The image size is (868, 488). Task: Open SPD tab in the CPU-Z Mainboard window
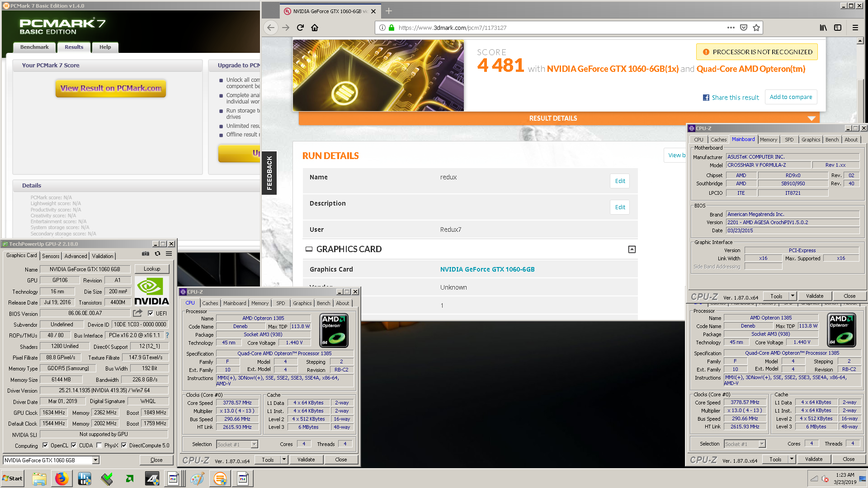789,140
